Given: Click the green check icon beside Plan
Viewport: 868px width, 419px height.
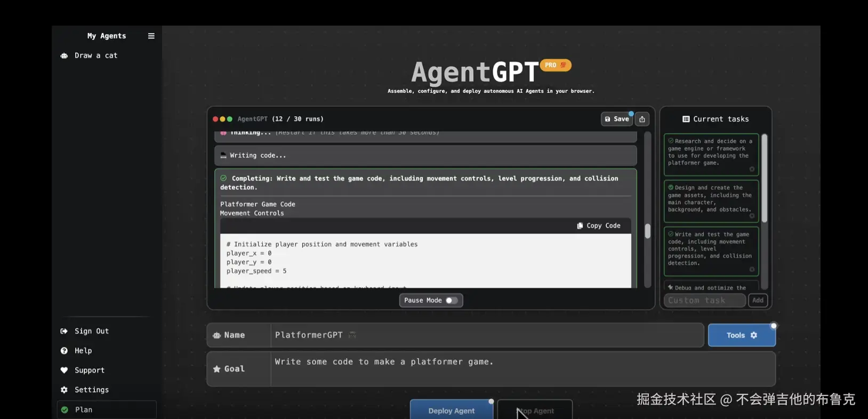Looking at the screenshot, I should (65, 409).
